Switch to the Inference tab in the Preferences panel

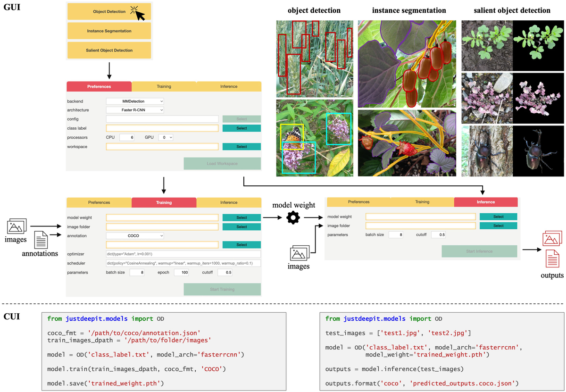point(228,86)
